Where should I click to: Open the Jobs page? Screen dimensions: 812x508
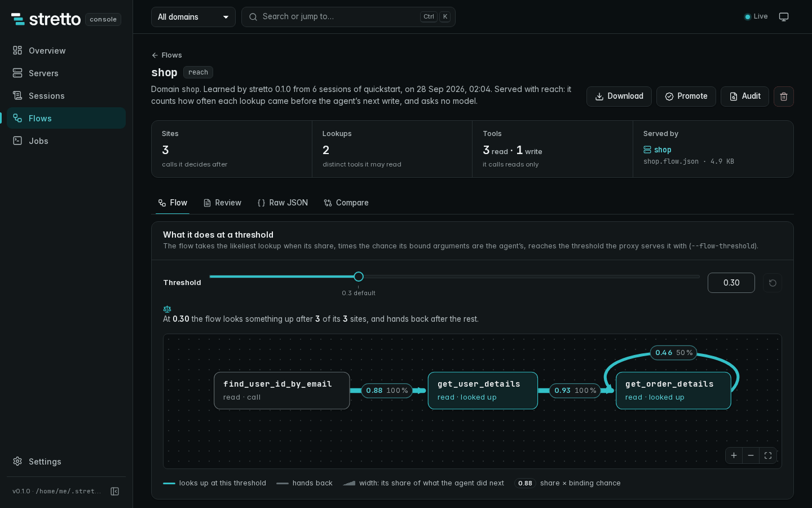[x=66, y=141]
